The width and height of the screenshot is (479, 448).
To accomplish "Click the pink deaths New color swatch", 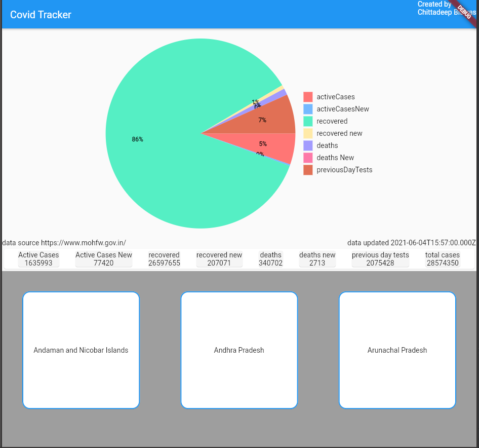I will click(308, 158).
